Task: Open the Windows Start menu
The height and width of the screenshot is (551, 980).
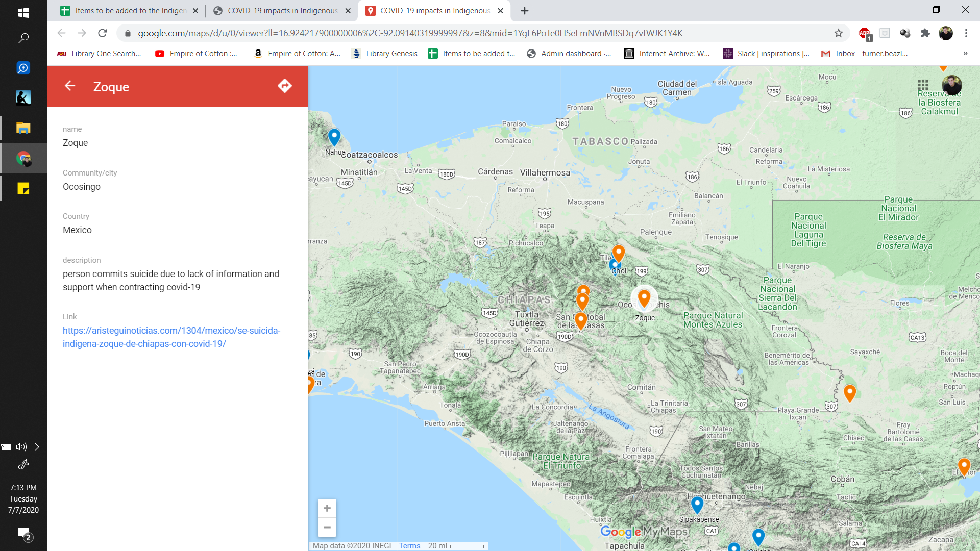Action: (x=23, y=12)
